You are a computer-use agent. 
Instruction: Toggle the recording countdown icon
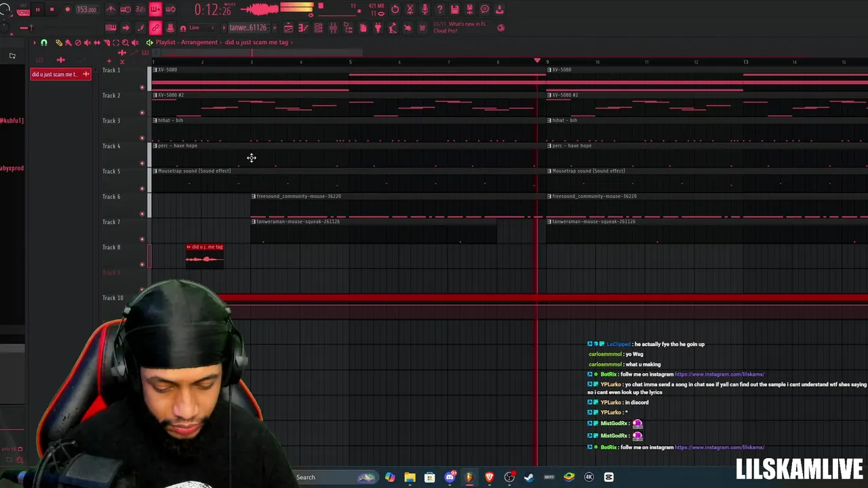140,9
